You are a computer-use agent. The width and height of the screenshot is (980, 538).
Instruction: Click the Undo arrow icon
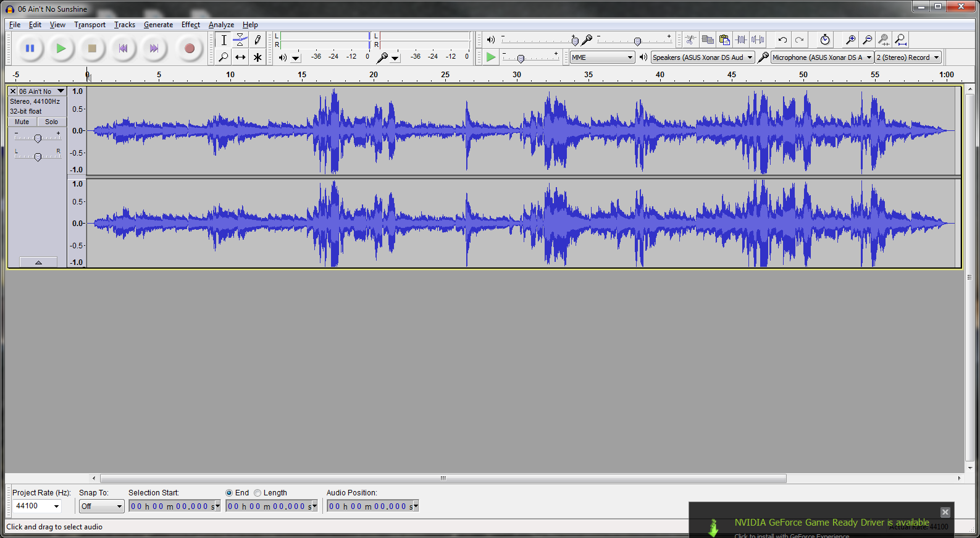pos(782,40)
